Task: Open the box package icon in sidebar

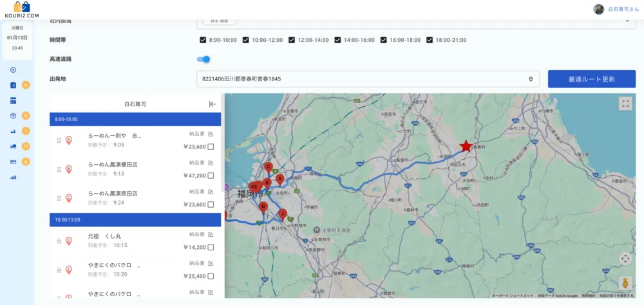Action: pyautogui.click(x=13, y=116)
